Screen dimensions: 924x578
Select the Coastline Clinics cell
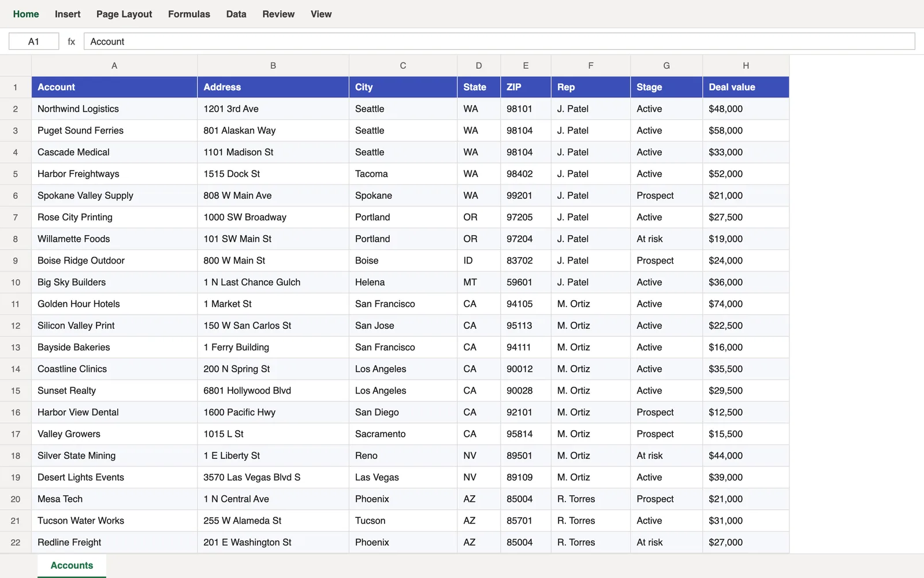(x=114, y=369)
